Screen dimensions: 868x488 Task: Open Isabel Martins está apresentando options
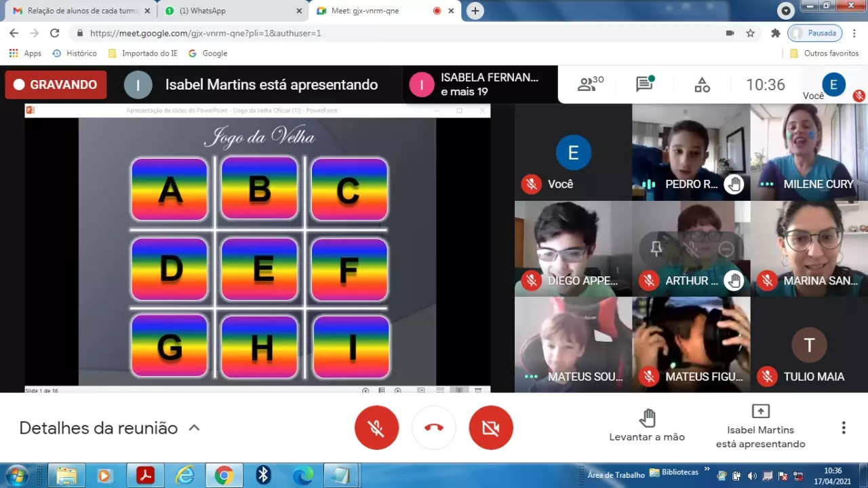tap(760, 428)
